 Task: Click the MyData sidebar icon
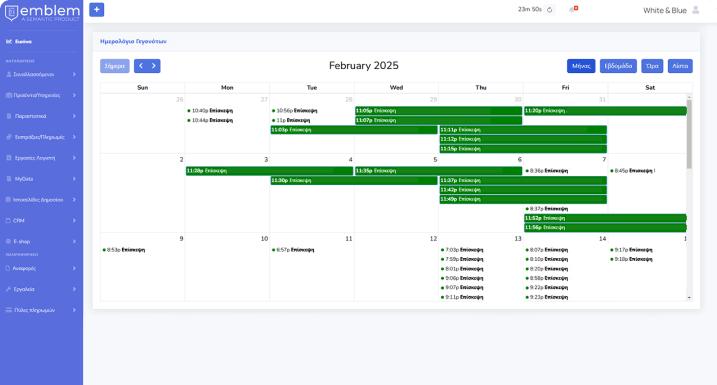click(x=9, y=179)
